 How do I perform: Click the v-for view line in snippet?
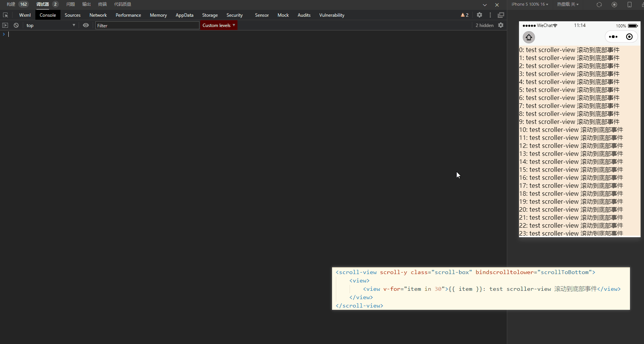tap(492, 289)
